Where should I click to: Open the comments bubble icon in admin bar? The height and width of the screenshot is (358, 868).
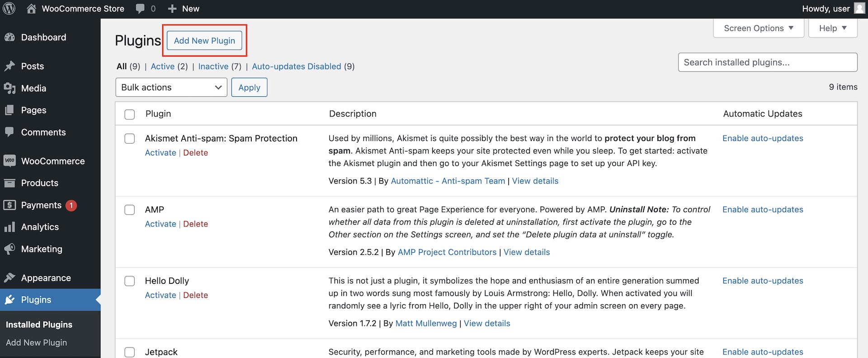point(141,9)
